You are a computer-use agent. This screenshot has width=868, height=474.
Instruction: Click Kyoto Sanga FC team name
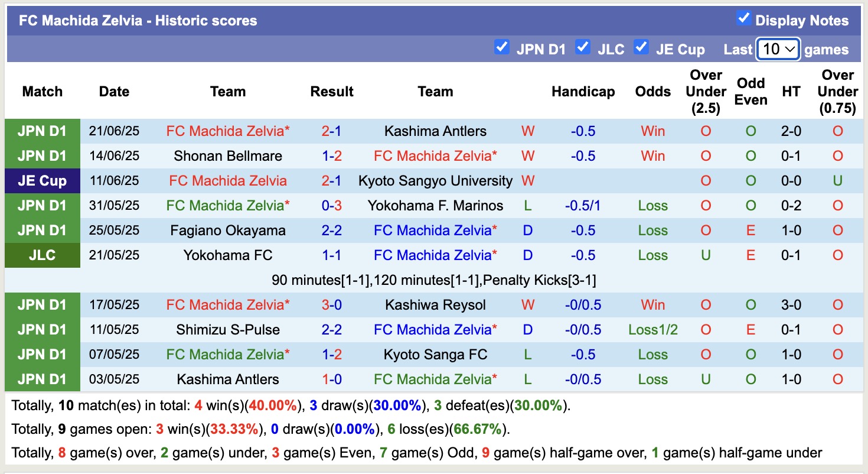pos(435,355)
